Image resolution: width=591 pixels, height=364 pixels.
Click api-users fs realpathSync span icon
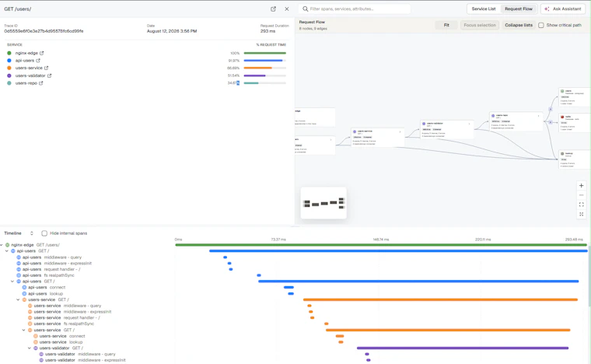click(19, 275)
